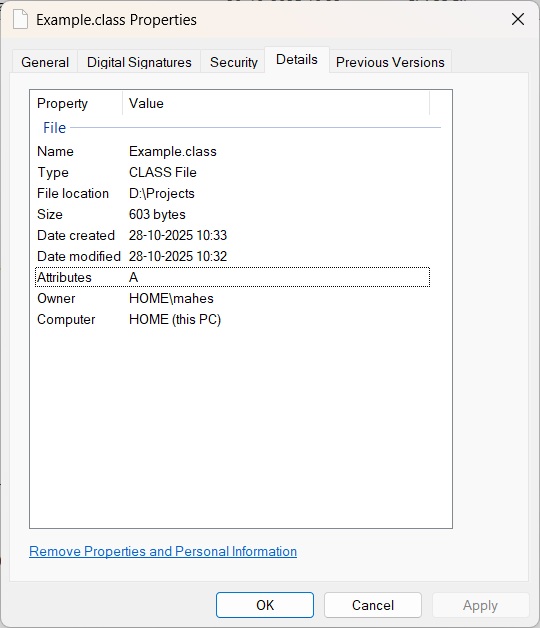
Task: Click the HOME (this PC) value
Action: [x=175, y=320]
